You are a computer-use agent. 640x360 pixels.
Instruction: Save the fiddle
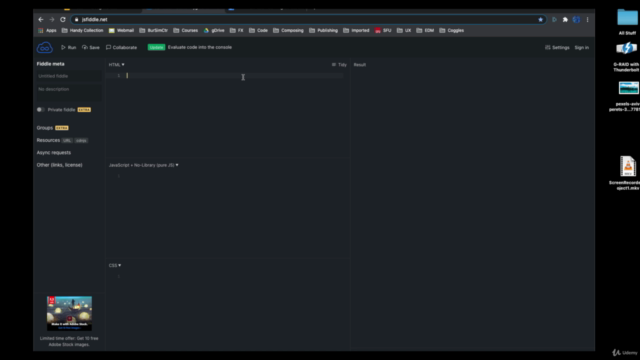pyautogui.click(x=91, y=47)
